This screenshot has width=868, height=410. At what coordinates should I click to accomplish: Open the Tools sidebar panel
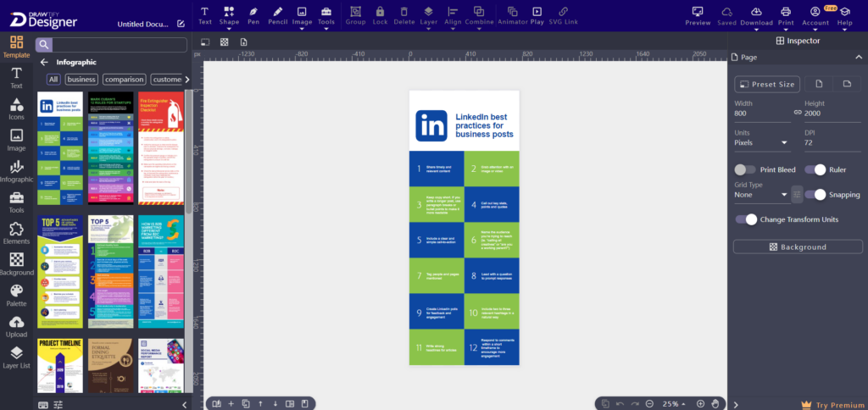click(x=17, y=202)
